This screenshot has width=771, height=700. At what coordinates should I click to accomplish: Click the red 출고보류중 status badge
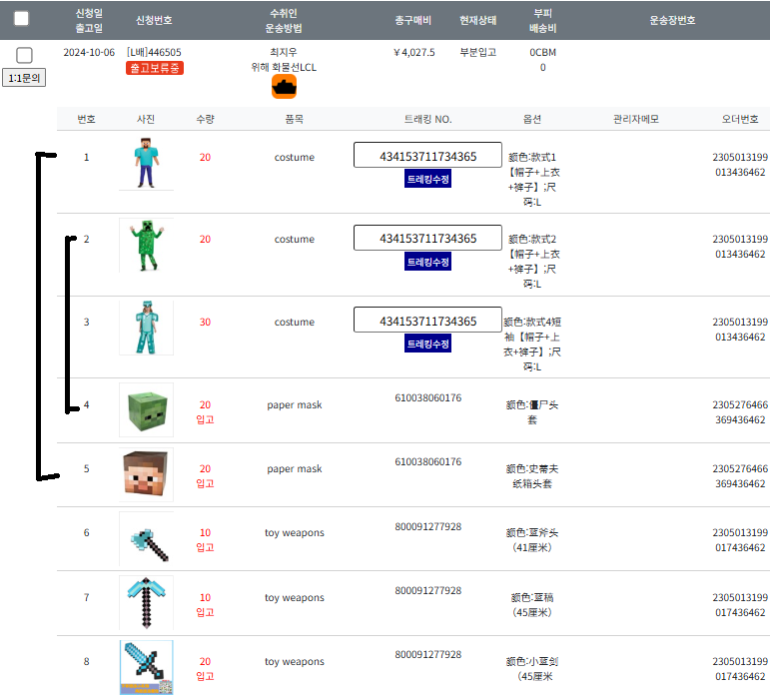pos(155,68)
